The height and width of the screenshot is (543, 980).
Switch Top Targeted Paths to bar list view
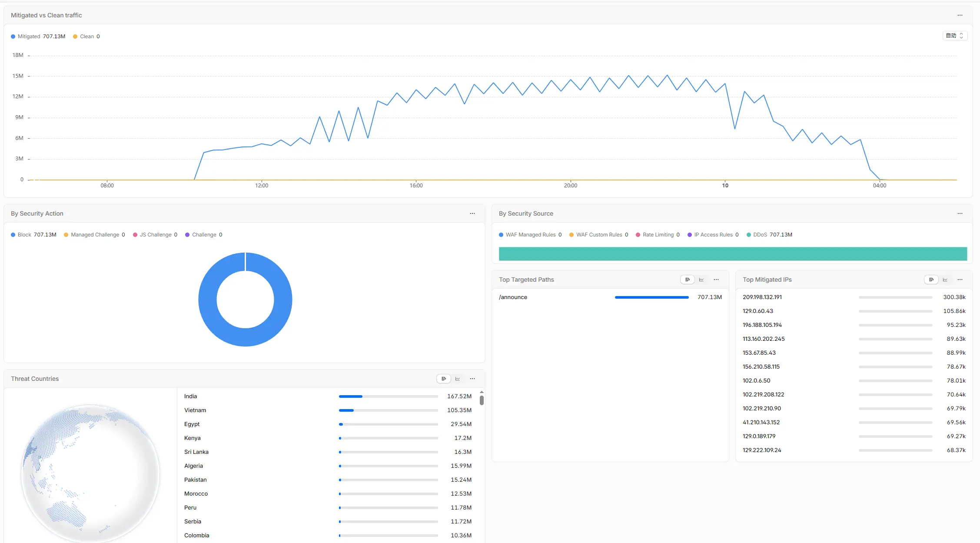tap(687, 280)
